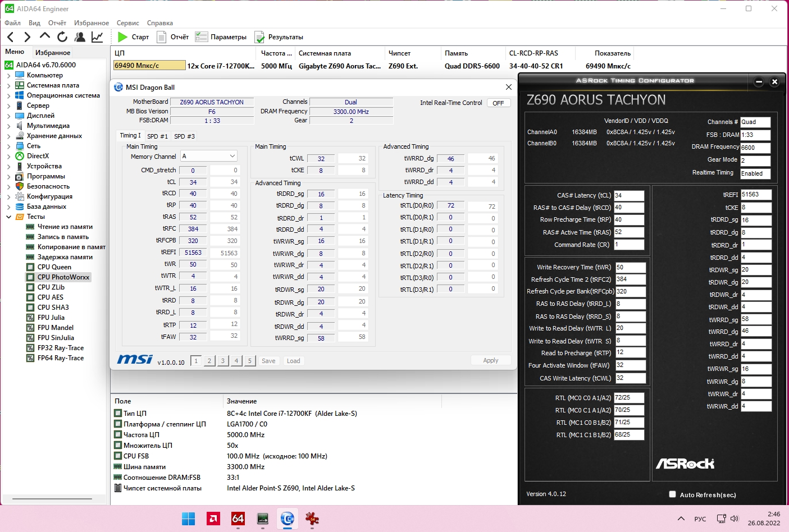Select the FP64 Ray-Trace benchmark
The width and height of the screenshot is (789, 532).
click(x=60, y=358)
